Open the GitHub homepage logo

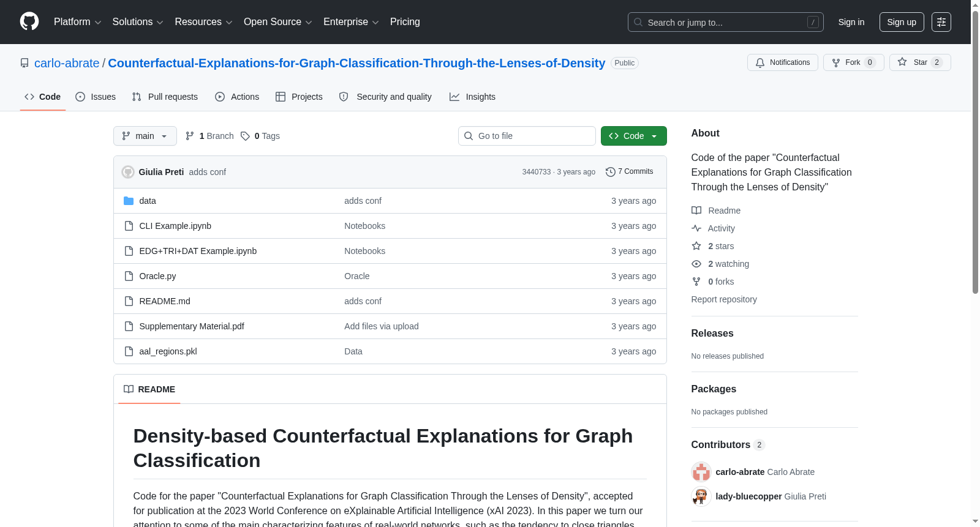click(x=29, y=21)
